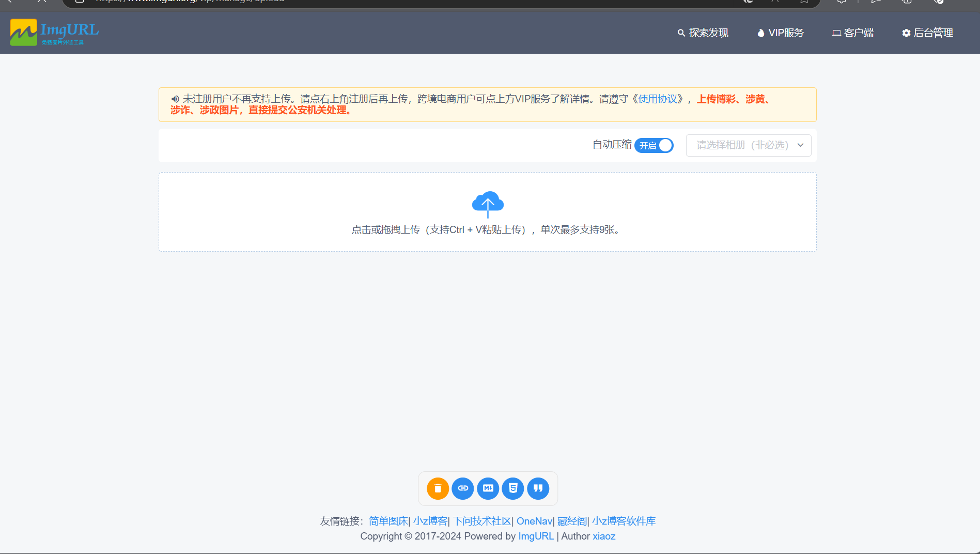Open the 藏经阁 friend link
This screenshot has height=554, width=980.
pyautogui.click(x=572, y=521)
